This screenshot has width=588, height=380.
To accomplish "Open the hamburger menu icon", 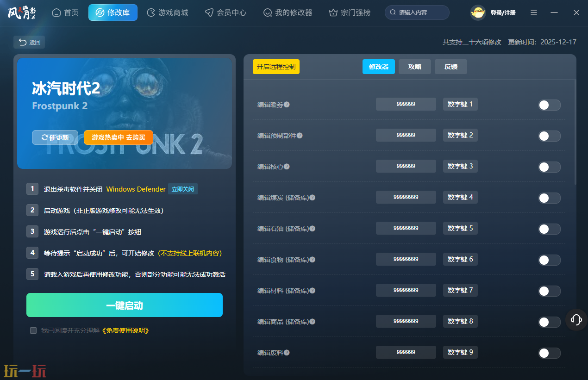I will 534,13.
